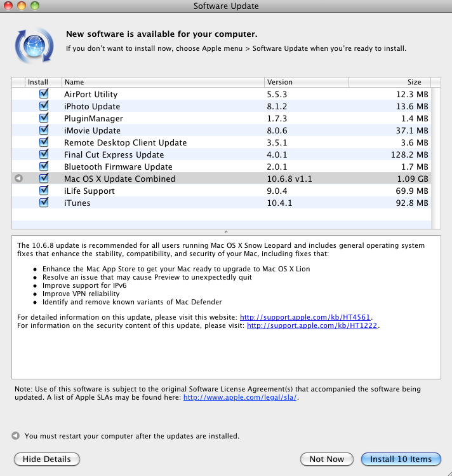Uncheck Remote Desktop Client Update checkbox
The height and width of the screenshot is (476, 452).
[x=44, y=142]
